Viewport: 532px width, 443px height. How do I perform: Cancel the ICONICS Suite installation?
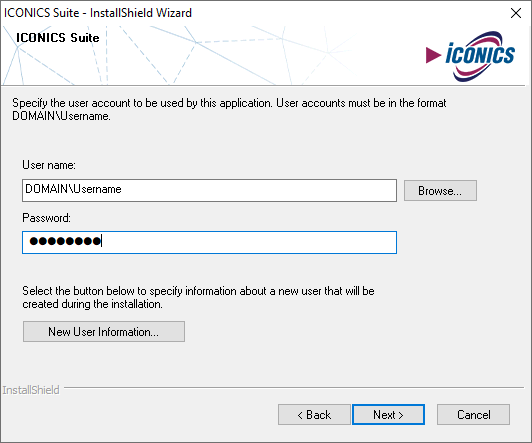[x=473, y=415]
